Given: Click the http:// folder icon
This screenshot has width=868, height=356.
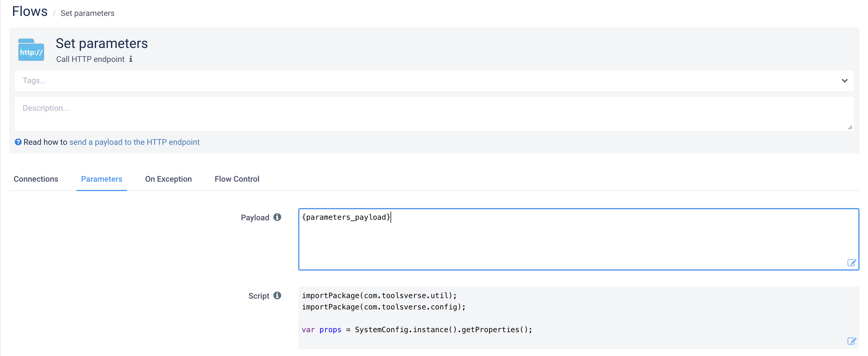Looking at the screenshot, I should coord(31,50).
